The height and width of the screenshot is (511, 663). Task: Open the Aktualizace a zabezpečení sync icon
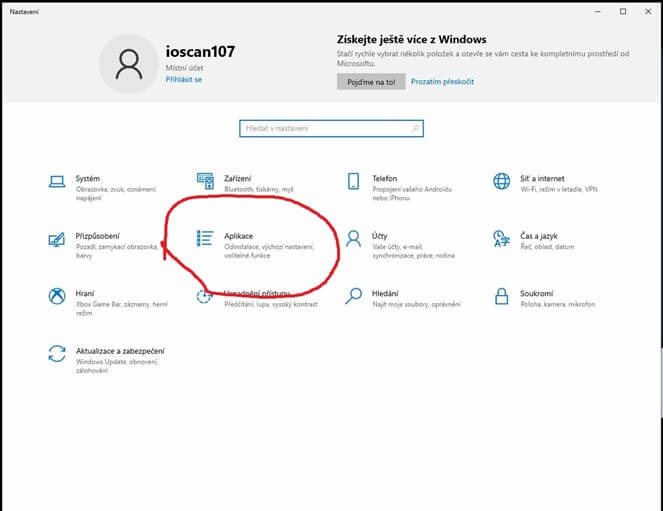[57, 354]
